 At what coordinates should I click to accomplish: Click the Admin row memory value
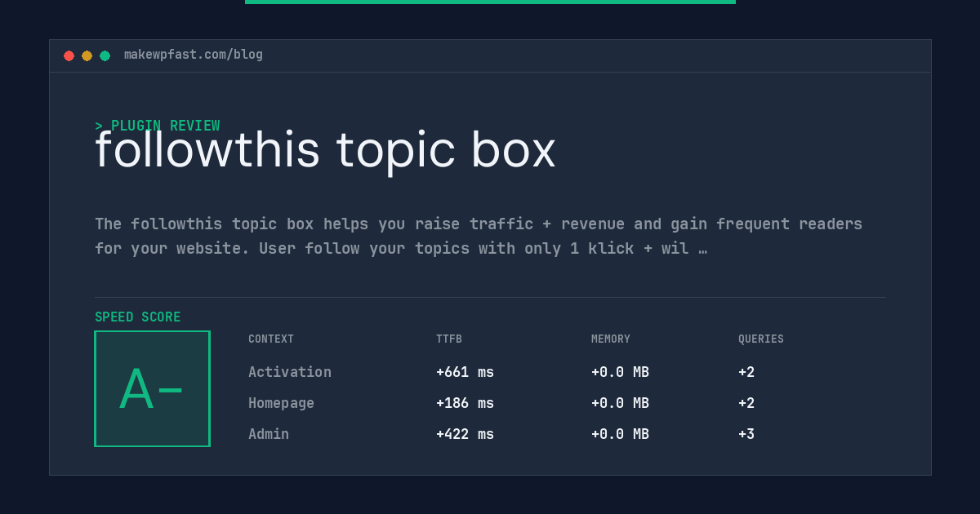point(620,434)
